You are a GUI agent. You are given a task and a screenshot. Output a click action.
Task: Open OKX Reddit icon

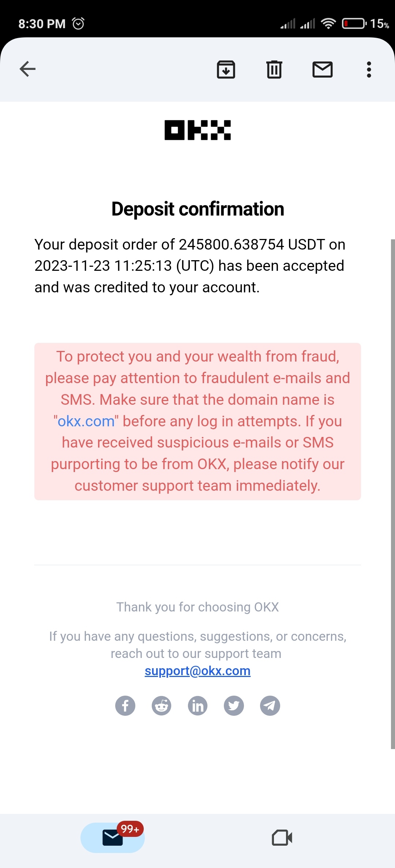coord(161,706)
